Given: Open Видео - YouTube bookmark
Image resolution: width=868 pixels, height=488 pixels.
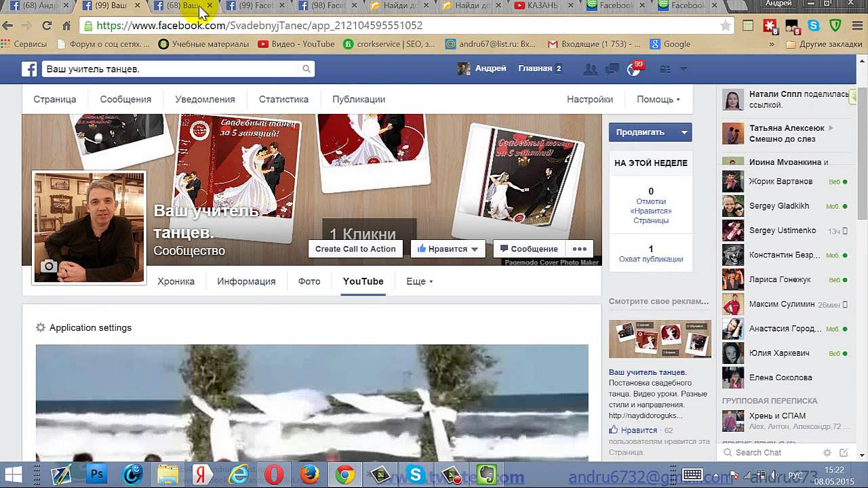Looking at the screenshot, I should pyautogui.click(x=296, y=44).
